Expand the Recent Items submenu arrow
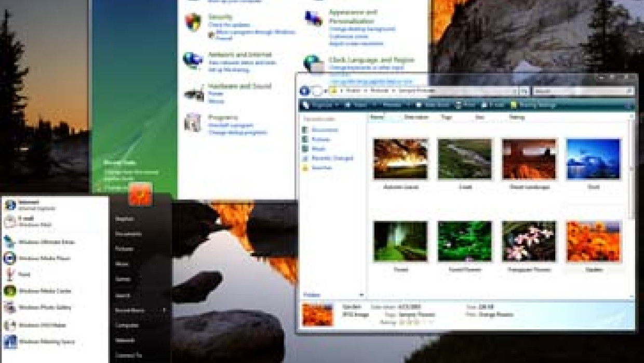This screenshot has height=363, width=644. 165,310
